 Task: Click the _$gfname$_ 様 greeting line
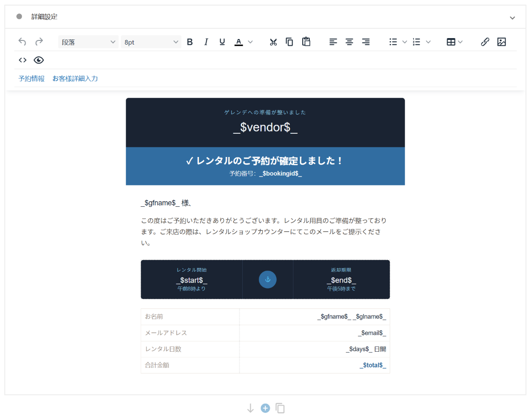tap(167, 203)
